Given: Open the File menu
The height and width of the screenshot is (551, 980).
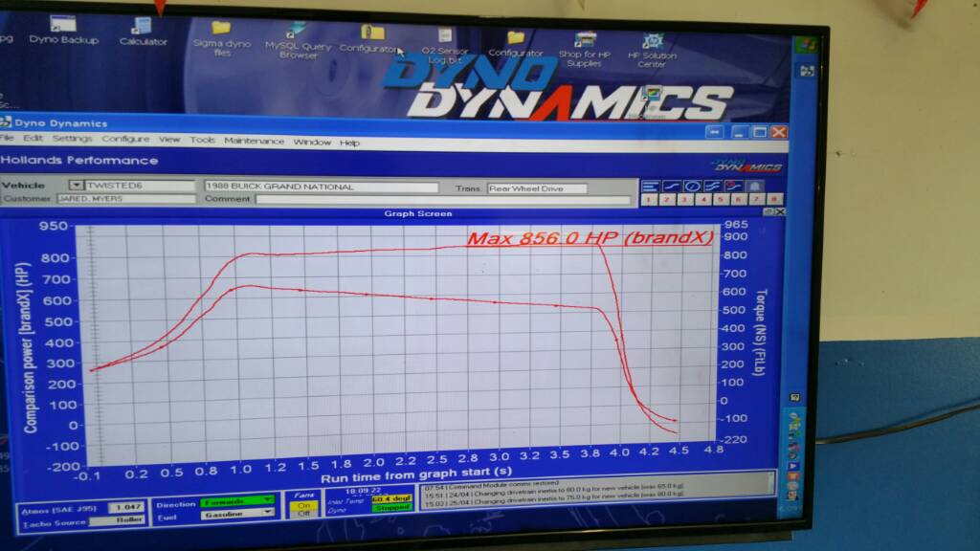Looking at the screenshot, I should [x=7, y=138].
